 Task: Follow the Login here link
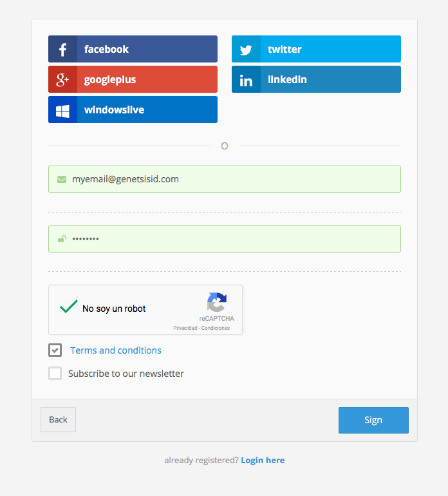(263, 460)
